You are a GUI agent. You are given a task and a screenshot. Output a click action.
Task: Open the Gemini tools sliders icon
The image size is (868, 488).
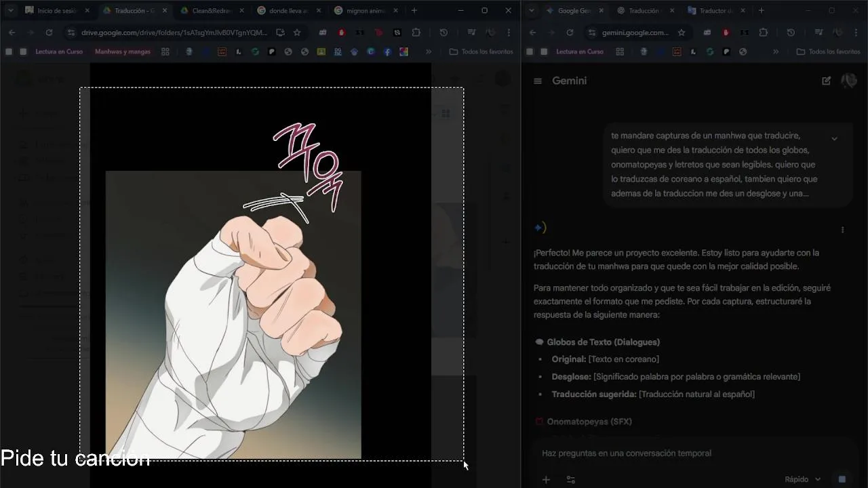(571, 479)
